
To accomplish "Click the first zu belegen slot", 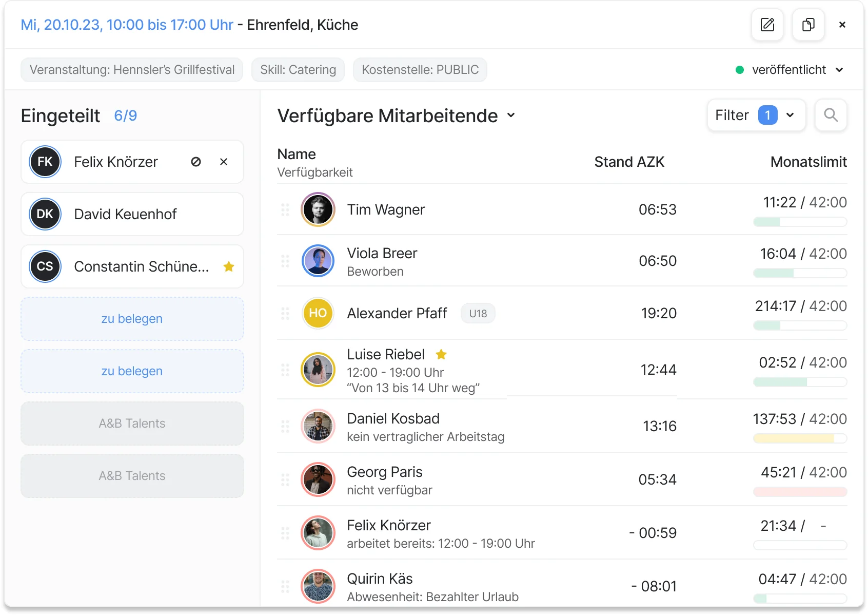I will 132,319.
